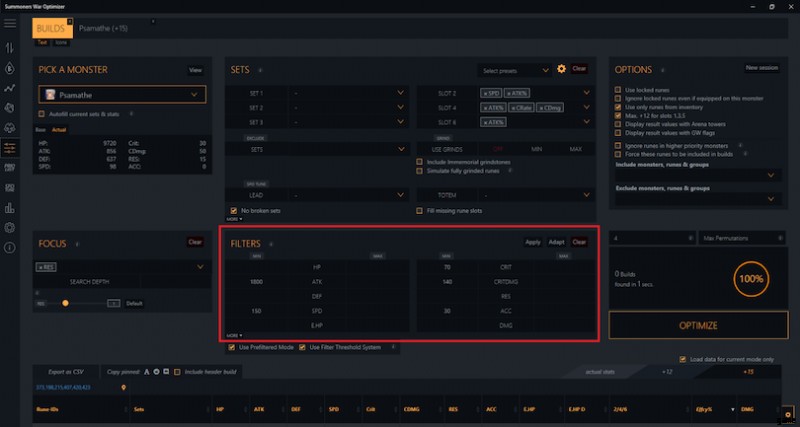
Task: Select the sliders optimizer sidebar icon
Action: click(10, 147)
